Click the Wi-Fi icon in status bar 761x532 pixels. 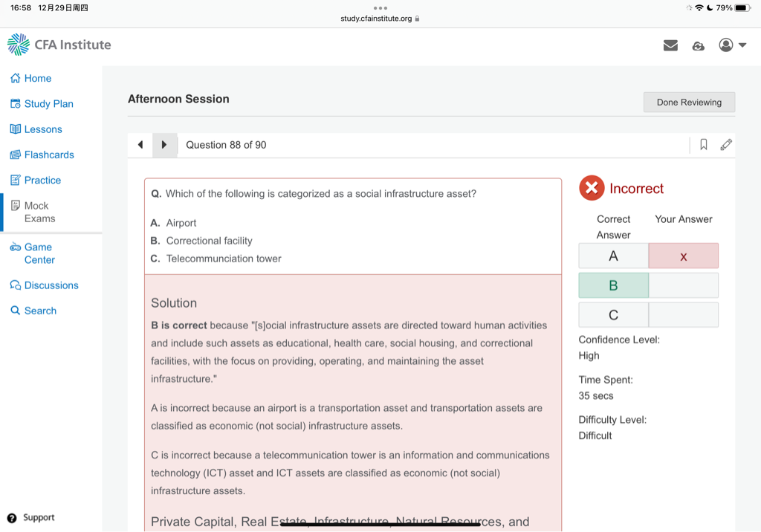699,7
